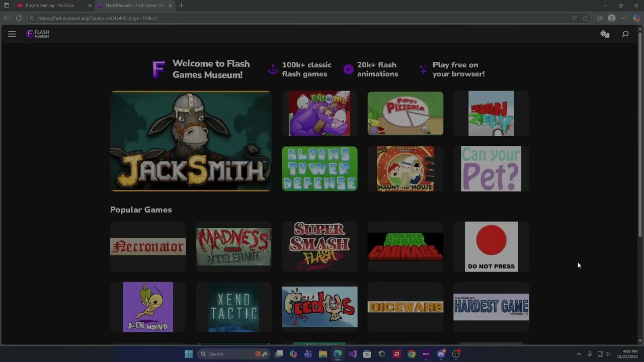Open The World's Hardest Game thumbnail
The image size is (644, 362).
[x=491, y=307]
